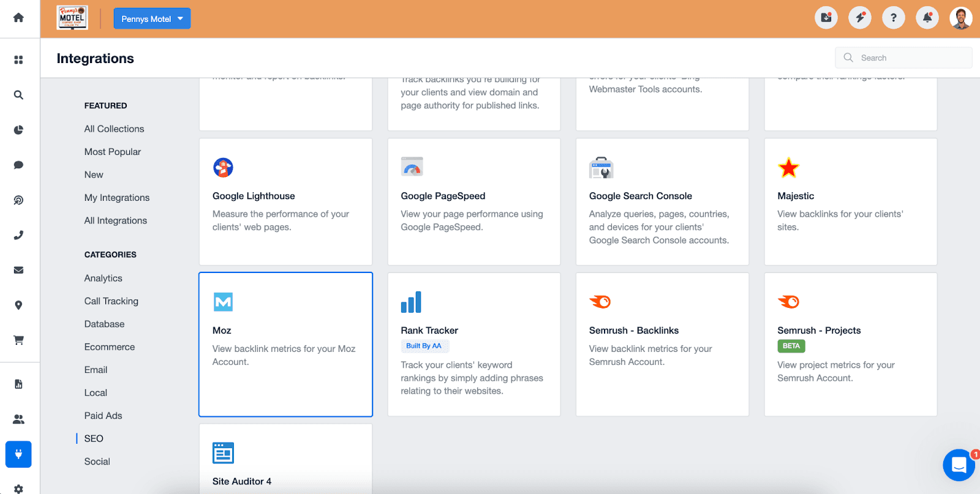This screenshot has width=980, height=494.
Task: Click 'View backlinks for your clients' sites.'
Action: click(x=840, y=220)
